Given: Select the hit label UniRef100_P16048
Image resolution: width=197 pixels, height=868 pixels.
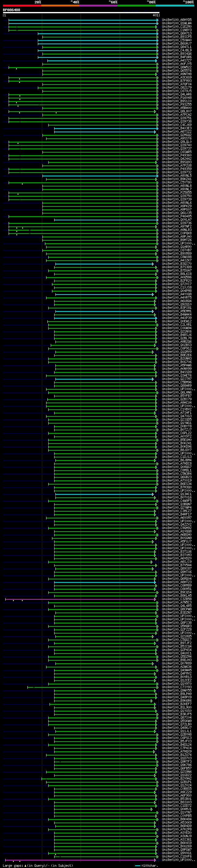Looking at the screenshot, I should [177, 98].
